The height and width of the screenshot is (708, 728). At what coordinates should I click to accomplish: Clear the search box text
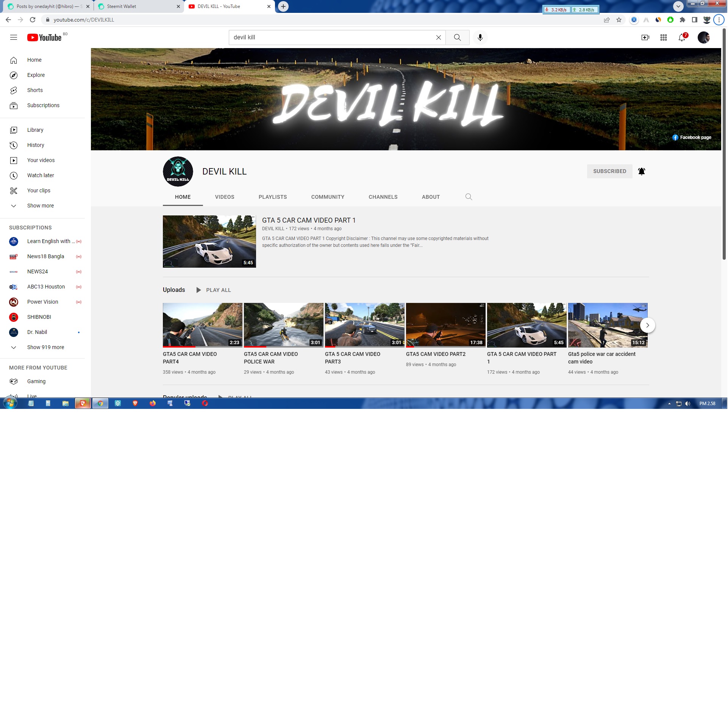pyautogui.click(x=438, y=37)
